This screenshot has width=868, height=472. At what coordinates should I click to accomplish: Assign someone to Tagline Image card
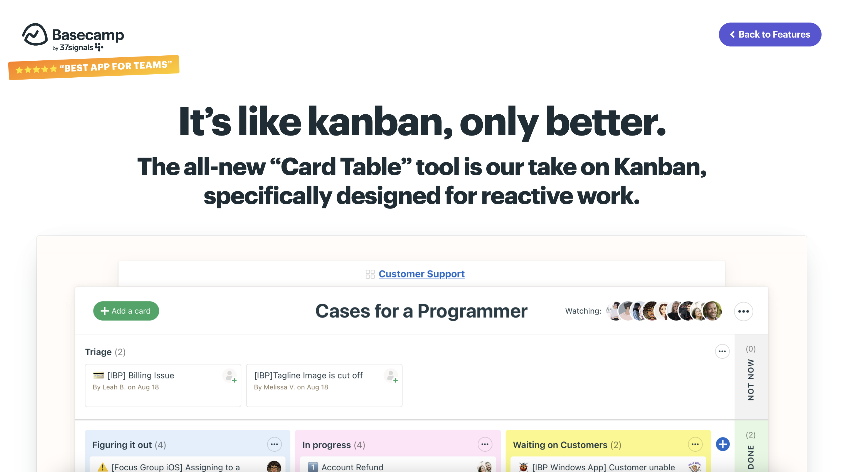[x=391, y=376]
